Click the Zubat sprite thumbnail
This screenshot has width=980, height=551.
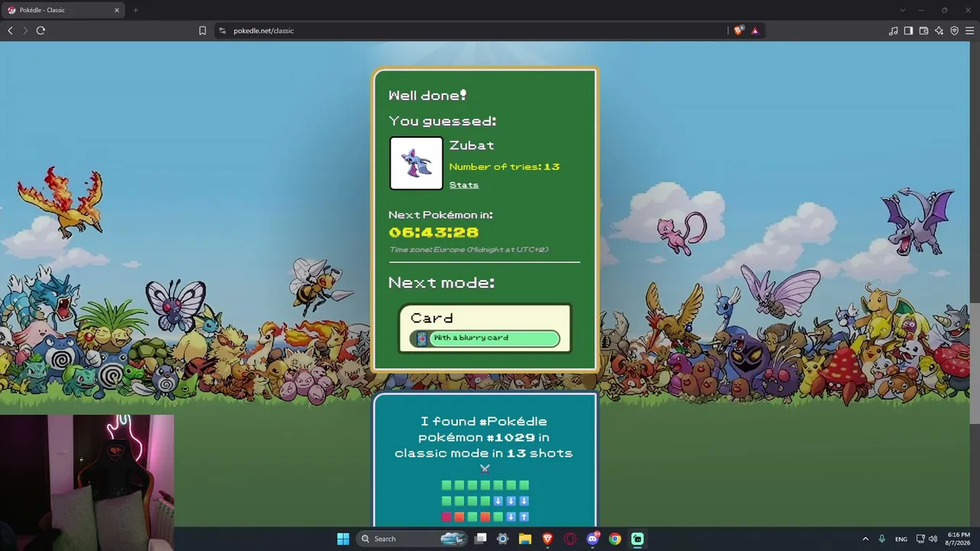click(416, 163)
